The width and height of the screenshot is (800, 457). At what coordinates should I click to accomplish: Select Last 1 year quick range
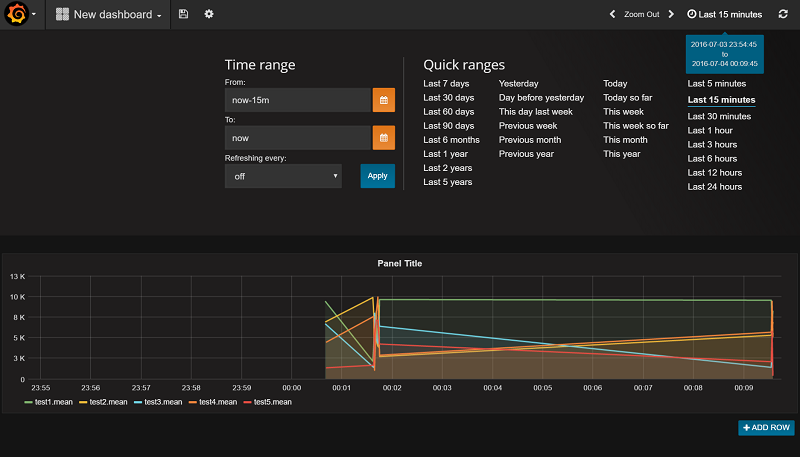pos(445,154)
